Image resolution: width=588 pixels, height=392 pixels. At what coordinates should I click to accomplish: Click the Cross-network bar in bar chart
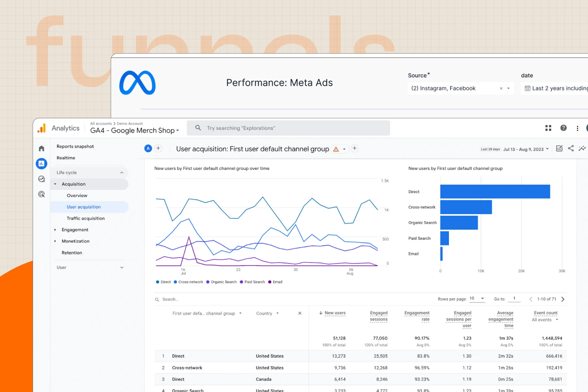tap(466, 207)
